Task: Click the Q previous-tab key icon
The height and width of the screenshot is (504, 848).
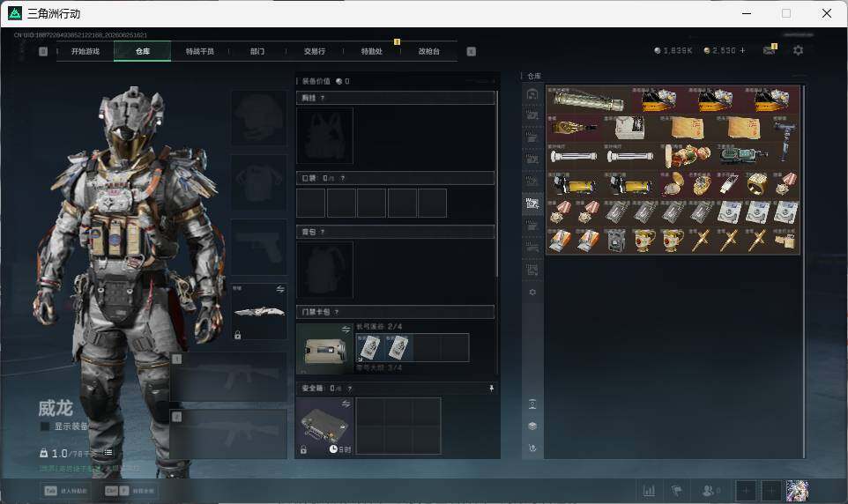Action: click(43, 51)
